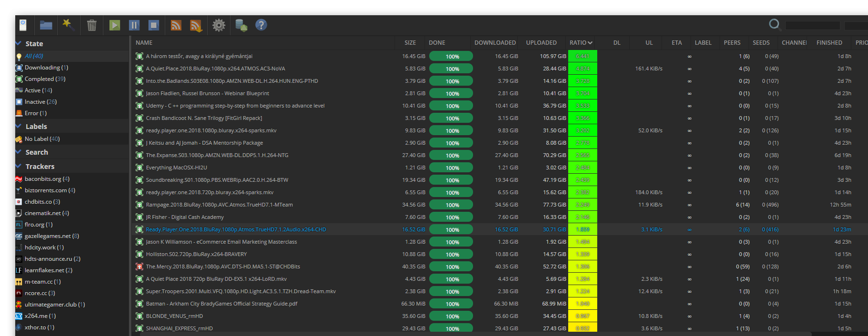868x336 pixels.
Task: Click the learnflakes.net tracker icon
Action: coord(19,270)
